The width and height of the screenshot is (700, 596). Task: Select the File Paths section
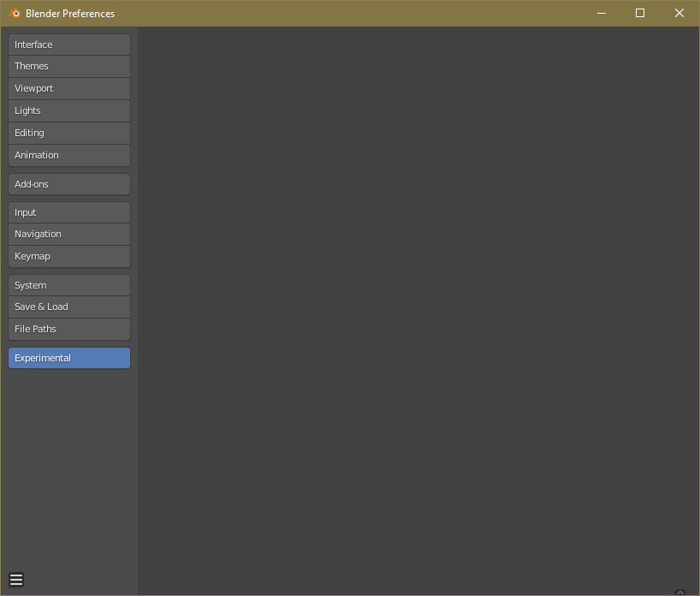[68, 328]
